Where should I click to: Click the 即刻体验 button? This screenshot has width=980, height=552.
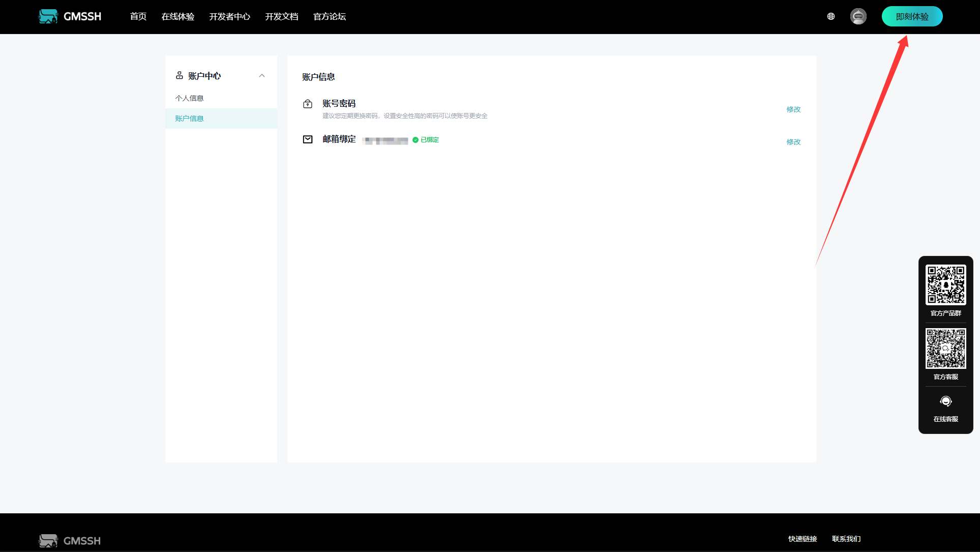click(x=912, y=16)
